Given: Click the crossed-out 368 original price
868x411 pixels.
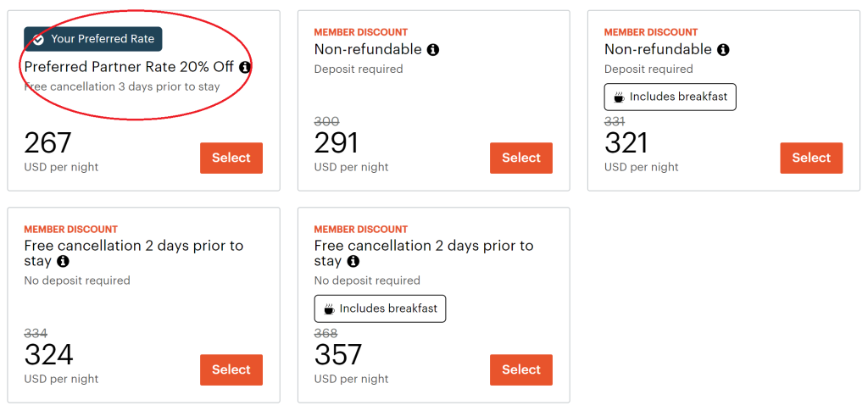Looking at the screenshot, I should [326, 334].
